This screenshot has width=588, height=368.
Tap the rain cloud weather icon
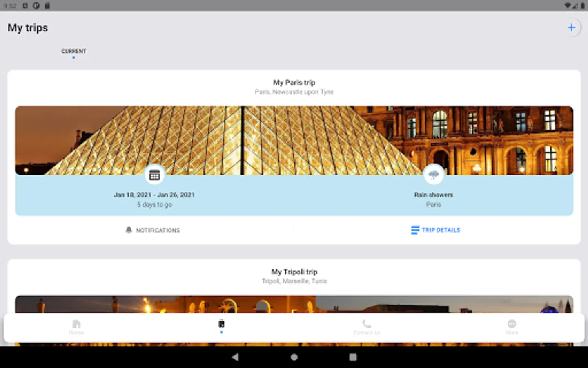[433, 175]
